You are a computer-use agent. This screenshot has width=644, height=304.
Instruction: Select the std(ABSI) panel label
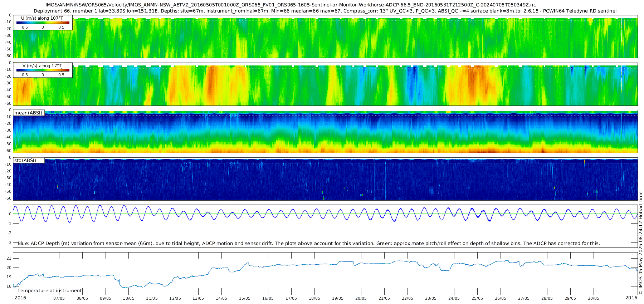pos(25,160)
